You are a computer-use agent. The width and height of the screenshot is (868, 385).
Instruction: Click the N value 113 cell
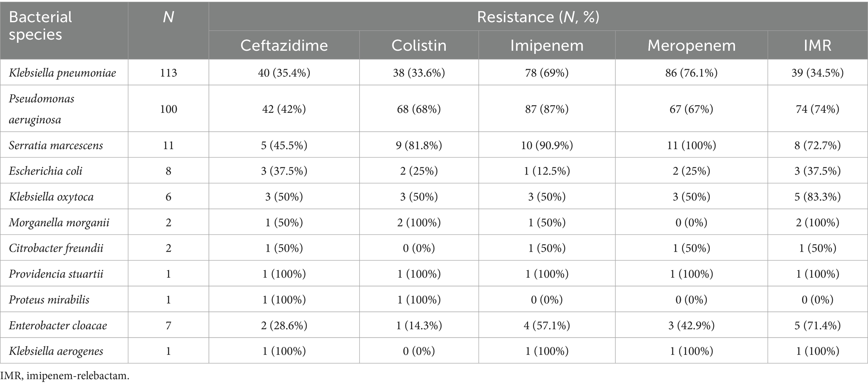pos(168,73)
